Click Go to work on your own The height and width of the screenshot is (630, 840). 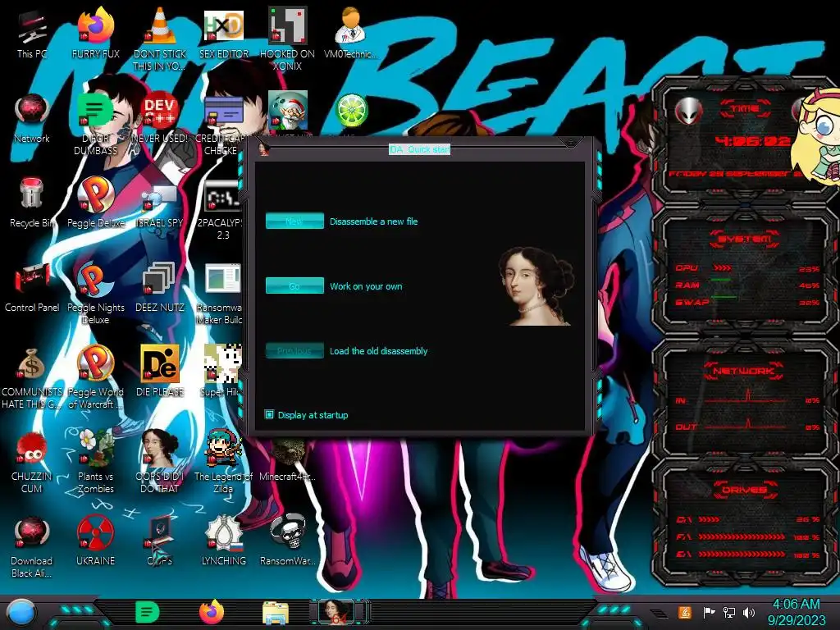[294, 285]
